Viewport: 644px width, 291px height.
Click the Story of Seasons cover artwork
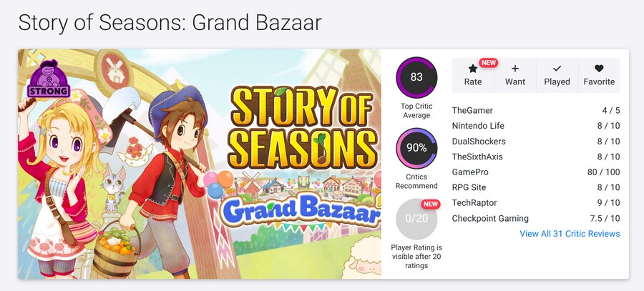pos(200,164)
